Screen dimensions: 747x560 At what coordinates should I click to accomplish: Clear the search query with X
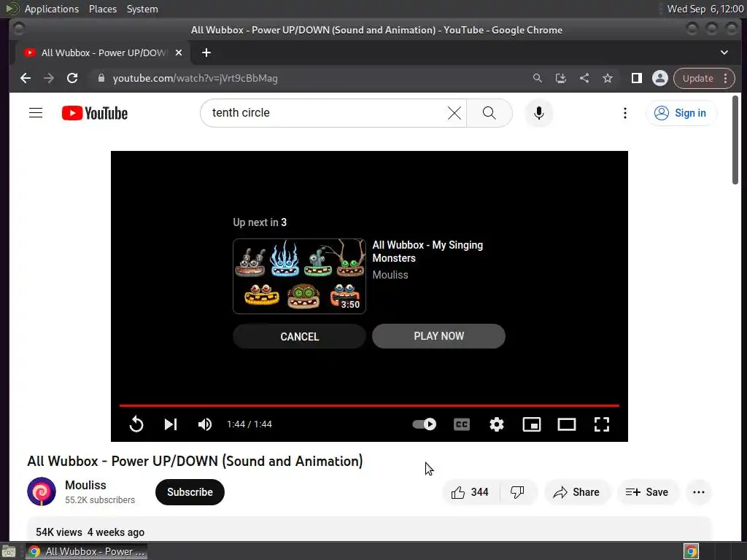[454, 113]
